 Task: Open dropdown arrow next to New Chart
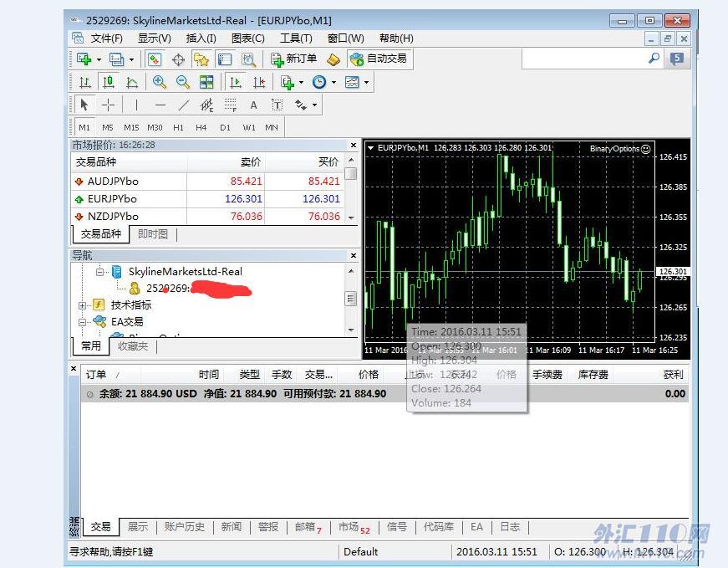(x=99, y=59)
